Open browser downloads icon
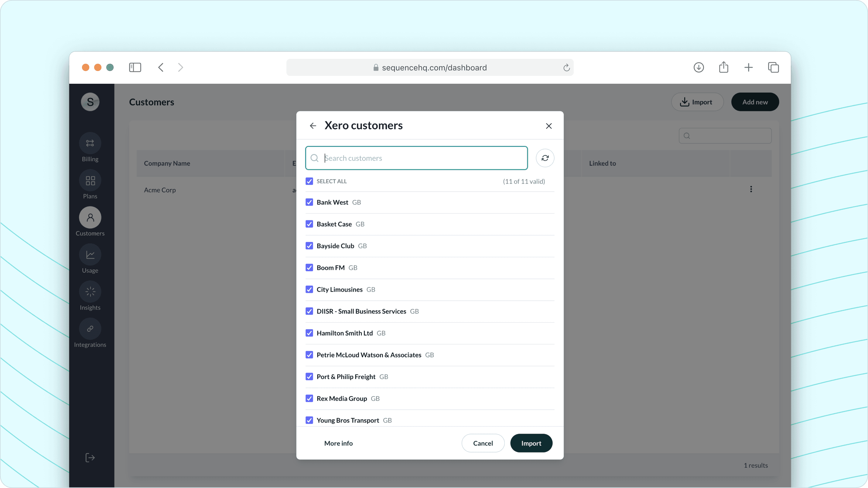Screen dimensions: 868x488 699,67
